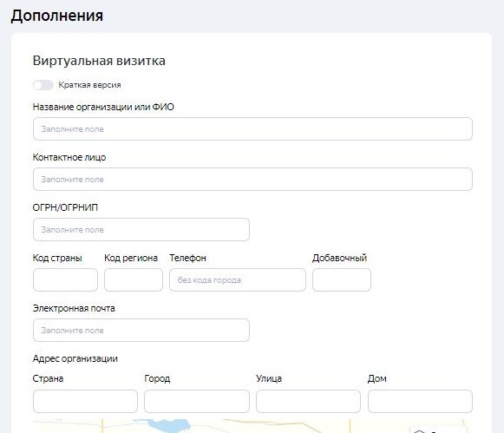Select the Добавочный extension input
Viewport: 504px width, 433px height.
click(342, 280)
